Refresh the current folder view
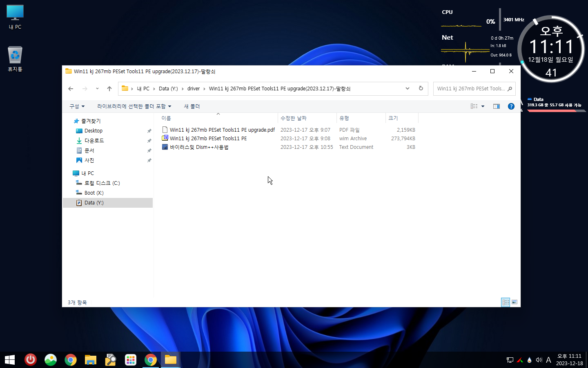 [421, 88]
